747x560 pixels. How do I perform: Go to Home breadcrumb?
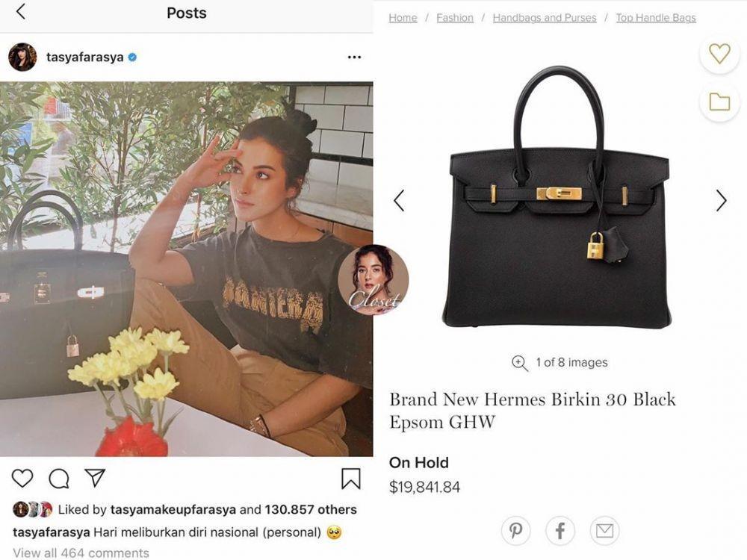[403, 18]
